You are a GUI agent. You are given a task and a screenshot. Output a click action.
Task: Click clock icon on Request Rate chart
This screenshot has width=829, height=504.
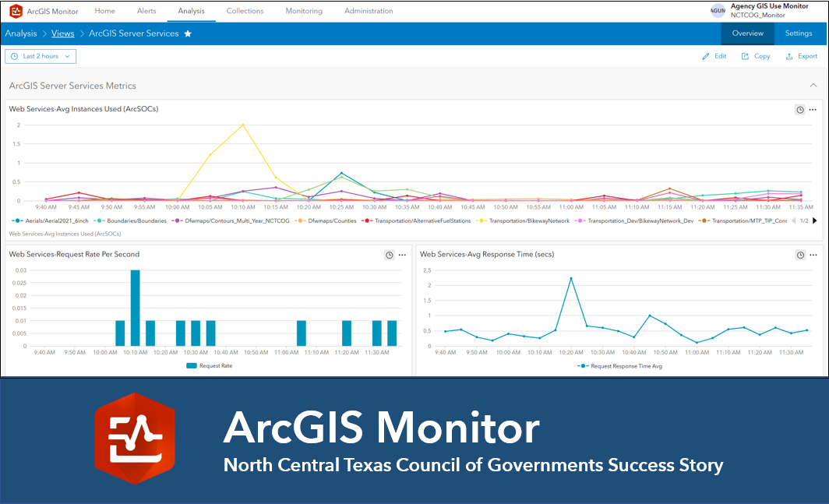389,255
